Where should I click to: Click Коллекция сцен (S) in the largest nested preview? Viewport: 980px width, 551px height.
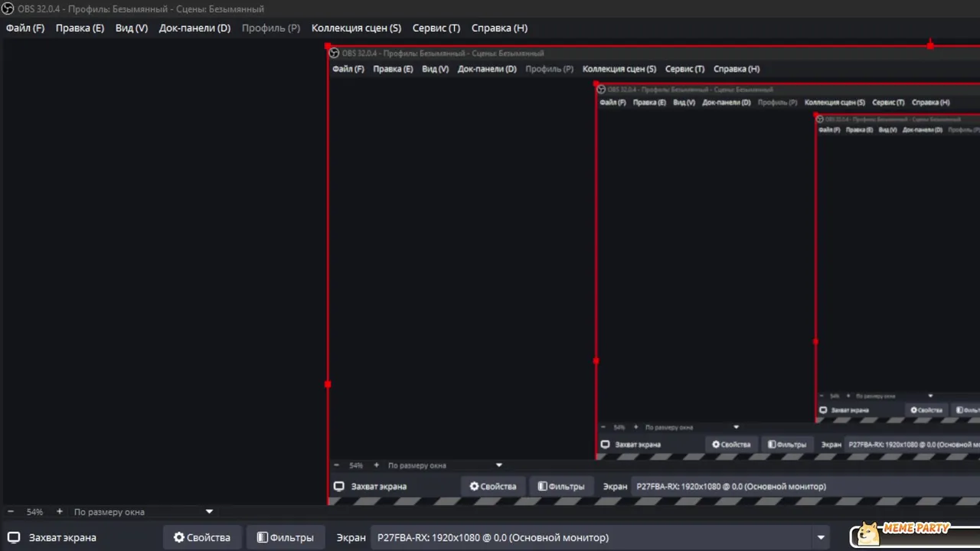619,69
